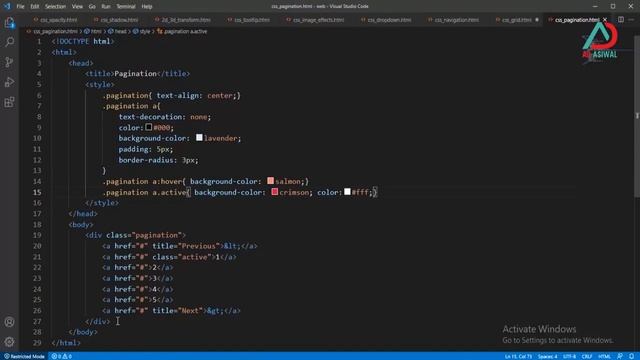Open the Selection menu
The width and height of the screenshot is (640, 360).
coord(55,7)
